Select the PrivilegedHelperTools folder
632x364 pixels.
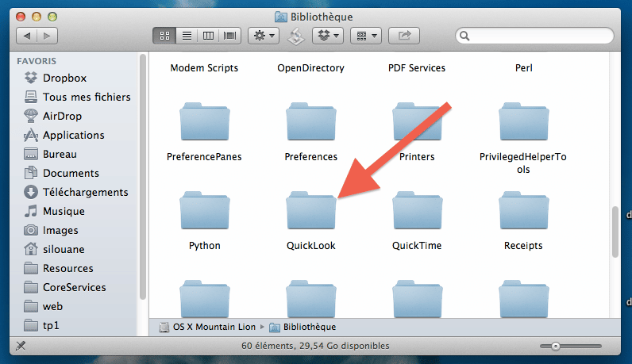click(523, 122)
